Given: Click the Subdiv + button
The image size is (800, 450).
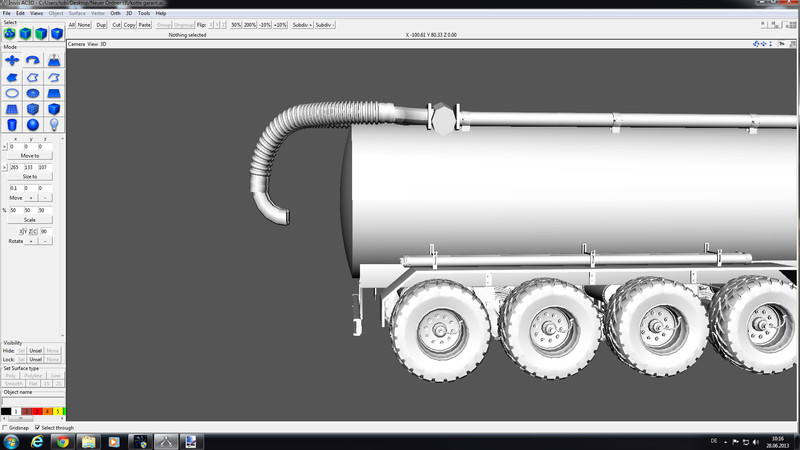Looking at the screenshot, I should [302, 24].
